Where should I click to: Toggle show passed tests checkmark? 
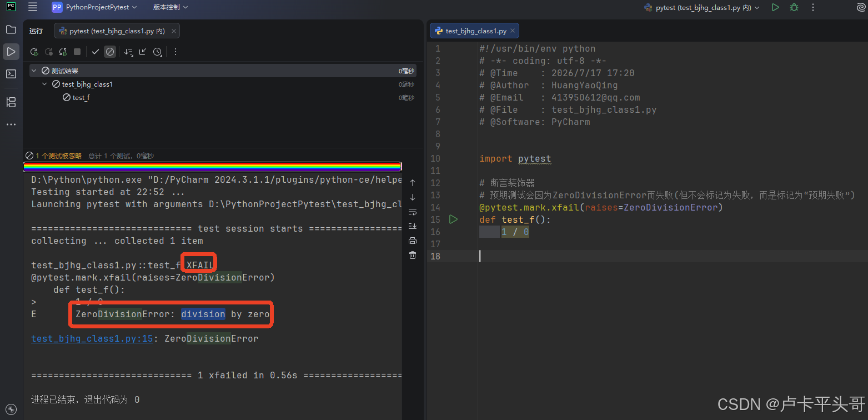coord(96,52)
